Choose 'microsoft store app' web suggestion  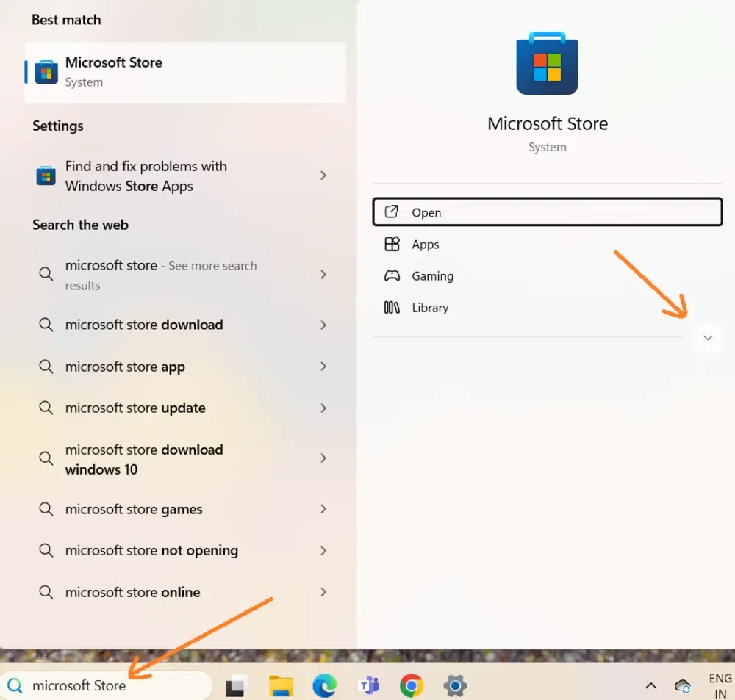[185, 367]
